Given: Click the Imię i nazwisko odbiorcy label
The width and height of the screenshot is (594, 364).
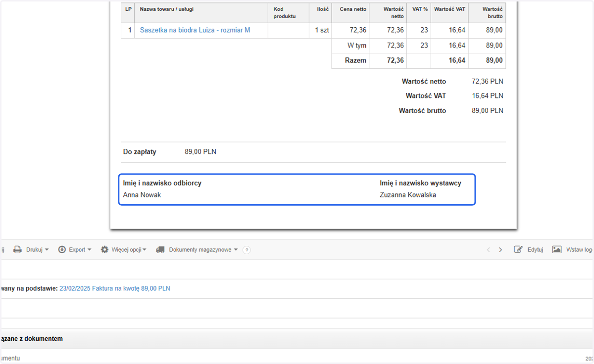Looking at the screenshot, I should click(x=162, y=183).
